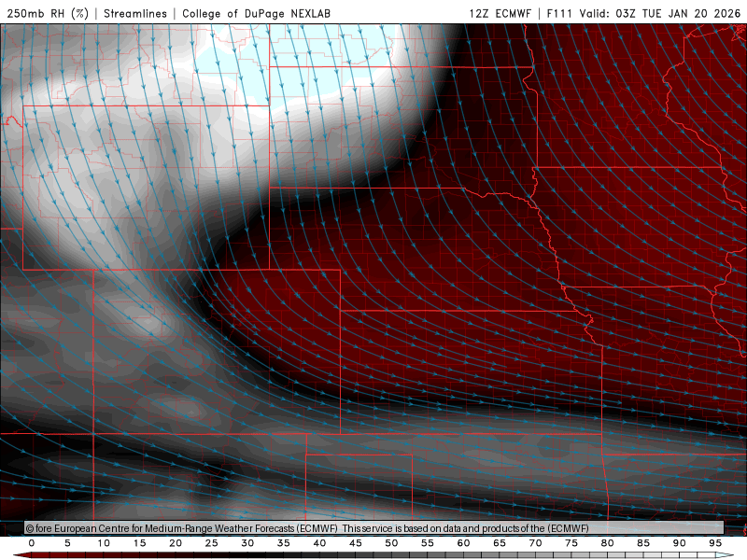Viewport: 747px width, 560px height.
Task: Click the '20' tick label on the legend
Action: click(176, 543)
